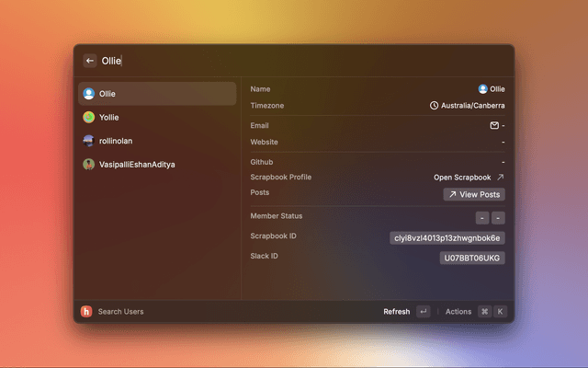The image size is (588, 368).
Task: Click the arrow icon next to Open Scrapbook
Action: point(501,177)
